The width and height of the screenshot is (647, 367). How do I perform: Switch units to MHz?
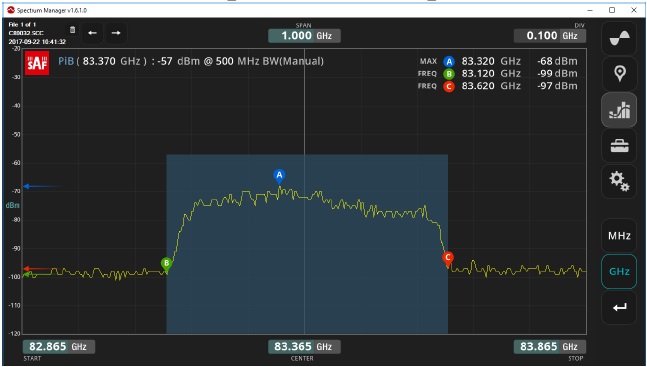(x=619, y=236)
